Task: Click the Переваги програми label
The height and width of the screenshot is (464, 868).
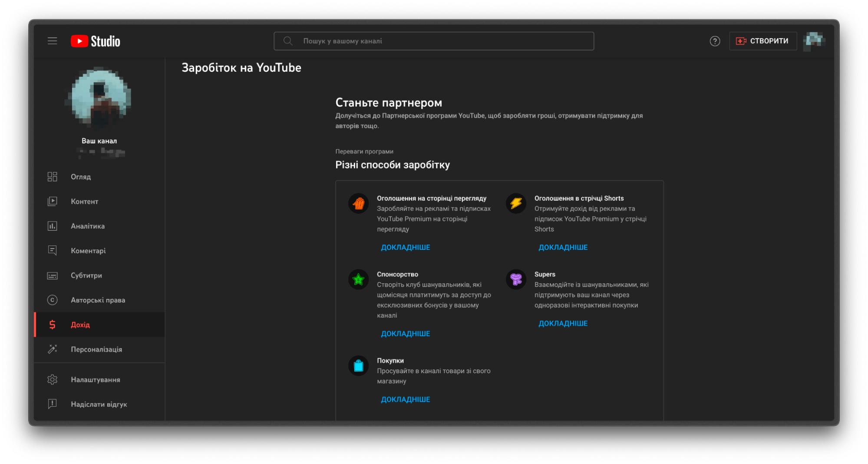Action: pos(364,151)
